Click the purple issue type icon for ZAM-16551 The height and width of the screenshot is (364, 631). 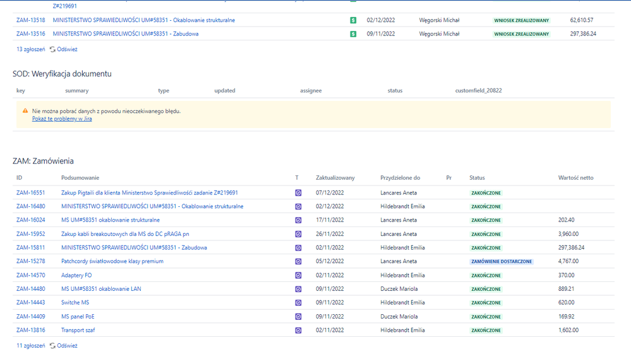click(x=298, y=193)
